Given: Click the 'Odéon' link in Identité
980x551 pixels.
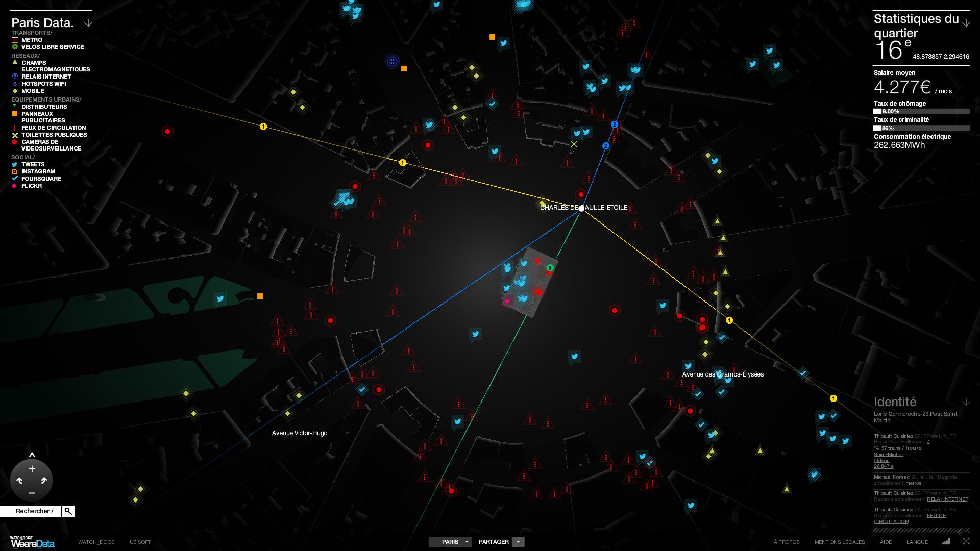Looking at the screenshot, I should tap(881, 460).
